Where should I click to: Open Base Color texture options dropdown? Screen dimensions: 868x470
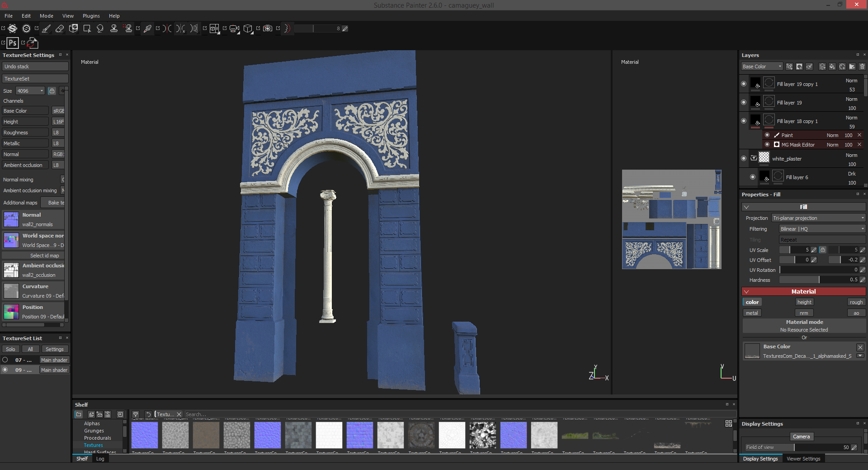point(860,356)
